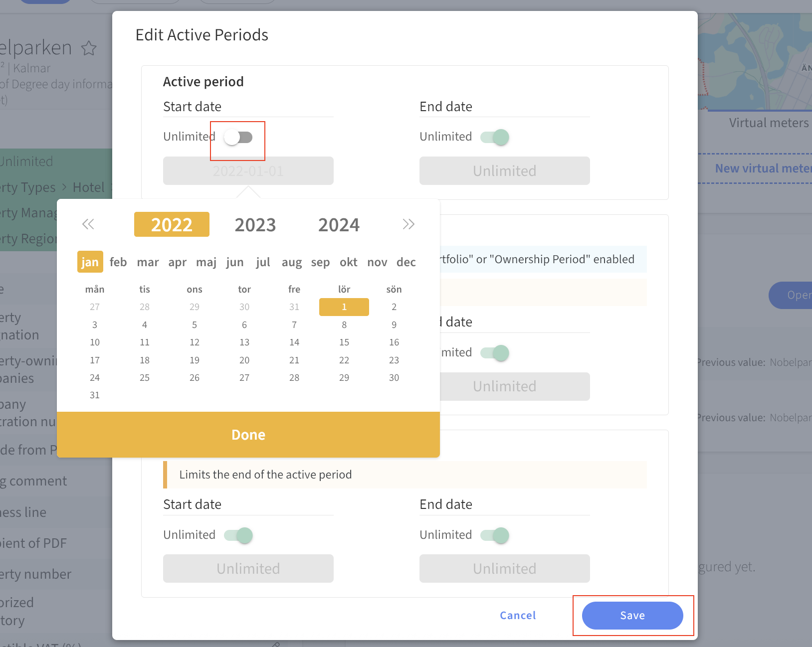
Task: Open the New virtual meter link
Action: coord(764,168)
